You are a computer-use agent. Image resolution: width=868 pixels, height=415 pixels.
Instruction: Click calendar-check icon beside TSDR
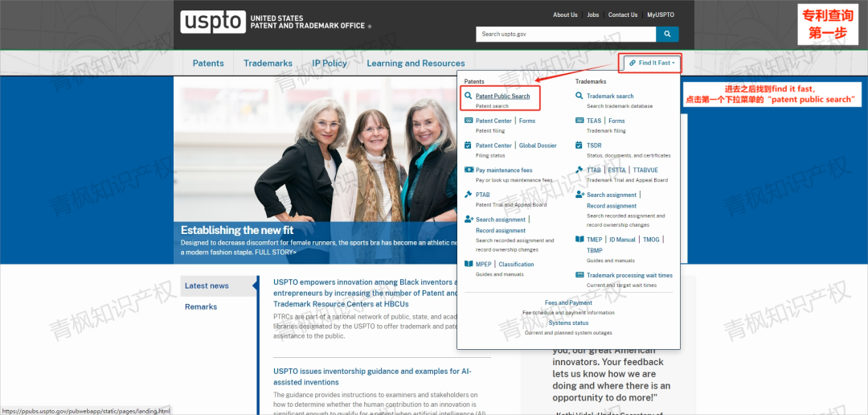tap(579, 145)
